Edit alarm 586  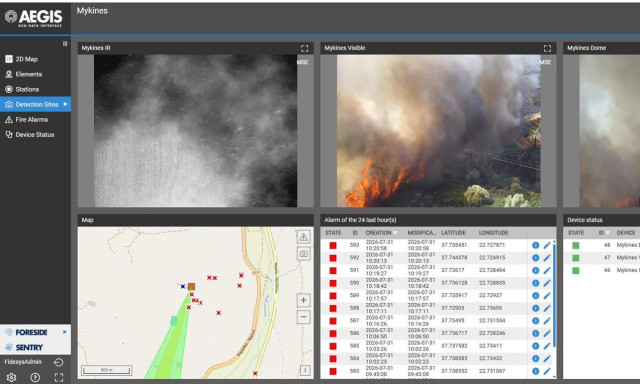pos(547,333)
